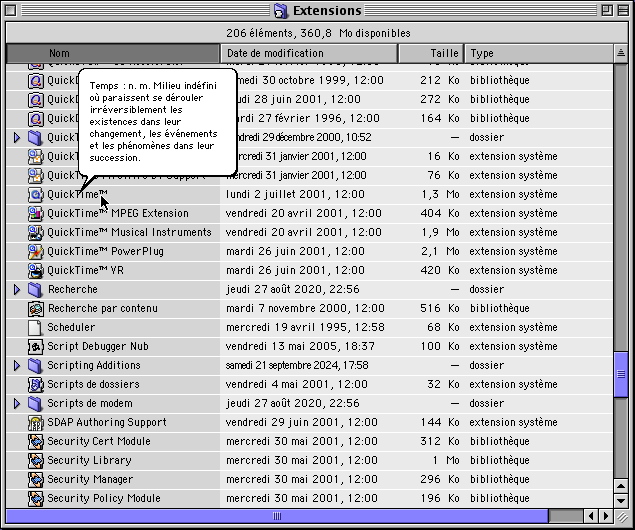Click the extension icon in the 16 Ko row

click(36, 157)
